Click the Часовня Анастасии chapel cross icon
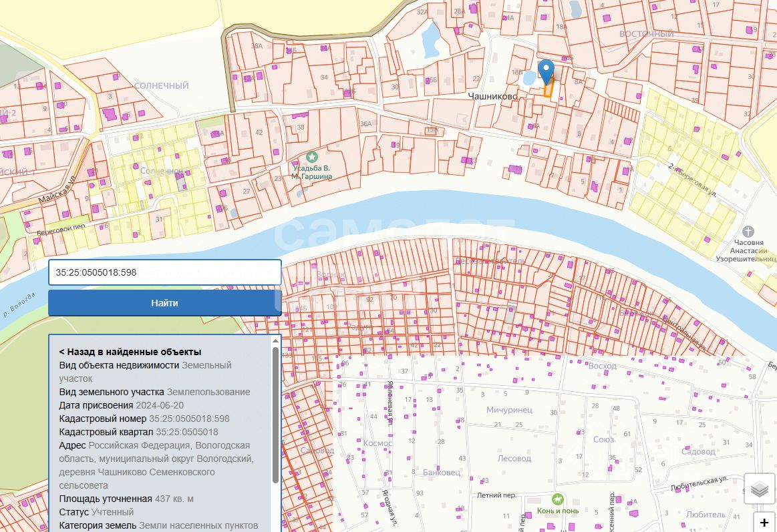777x532 pixels. coord(748,230)
